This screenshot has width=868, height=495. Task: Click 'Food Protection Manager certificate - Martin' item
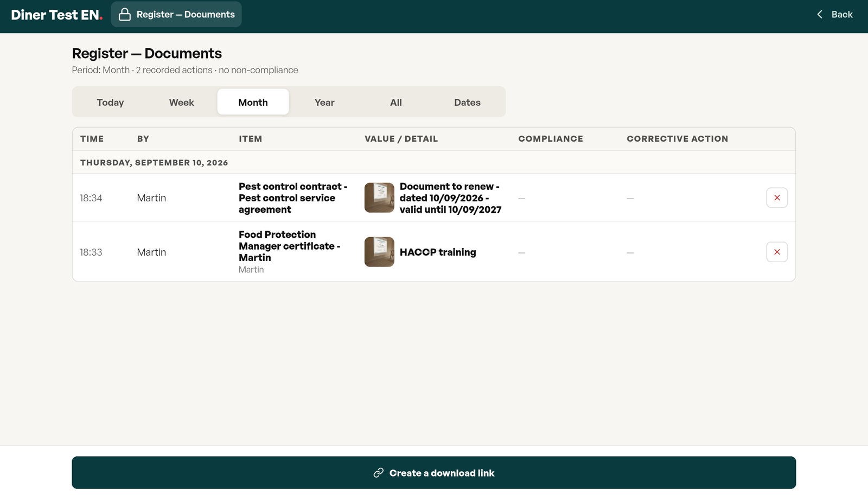[x=290, y=246]
